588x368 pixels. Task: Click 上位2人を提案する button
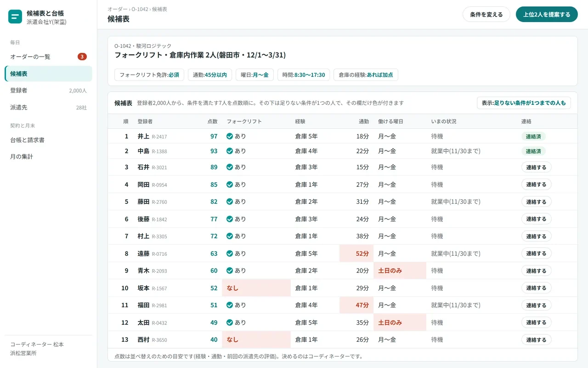pos(547,14)
